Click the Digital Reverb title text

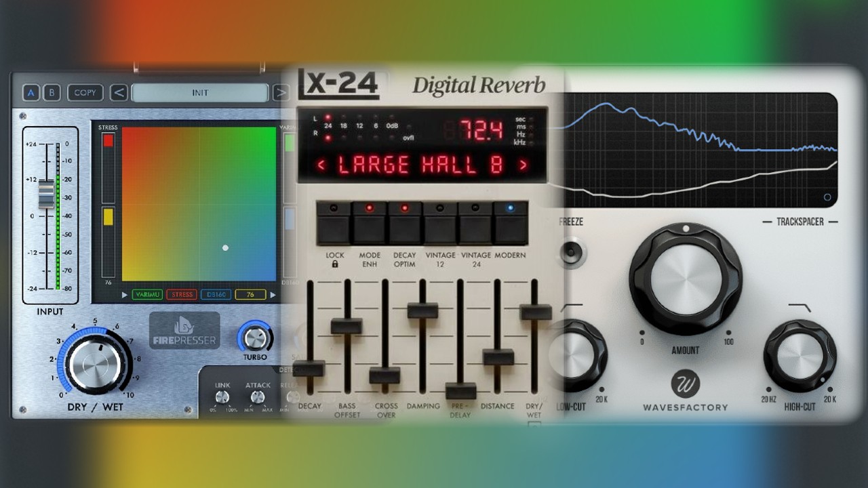479,85
